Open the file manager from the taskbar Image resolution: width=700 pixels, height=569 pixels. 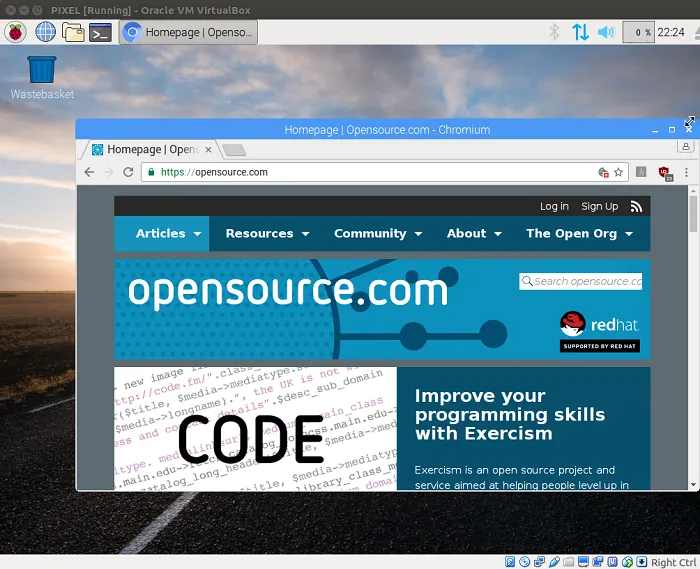pyautogui.click(x=72, y=32)
